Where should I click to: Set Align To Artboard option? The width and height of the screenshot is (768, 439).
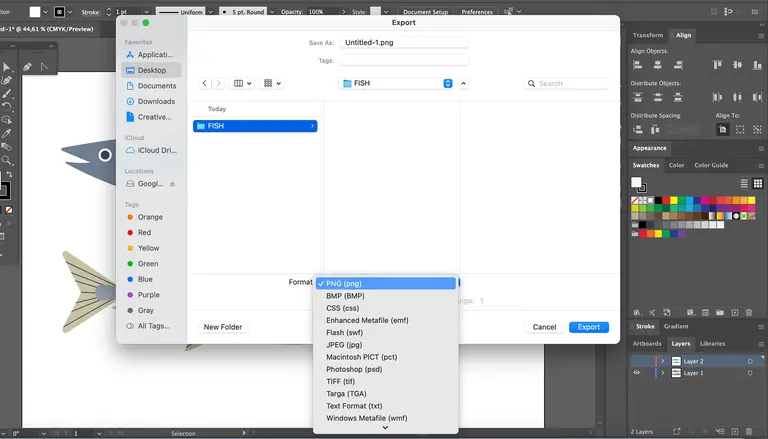click(722, 129)
